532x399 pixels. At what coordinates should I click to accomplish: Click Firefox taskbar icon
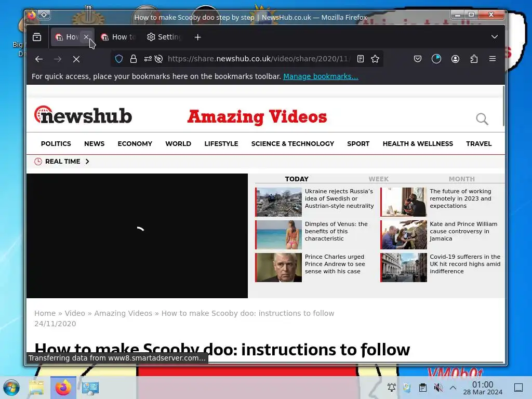(63, 388)
